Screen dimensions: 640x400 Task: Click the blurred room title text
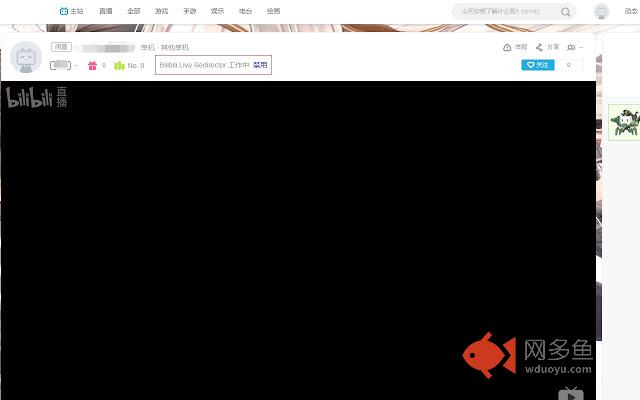pos(105,48)
